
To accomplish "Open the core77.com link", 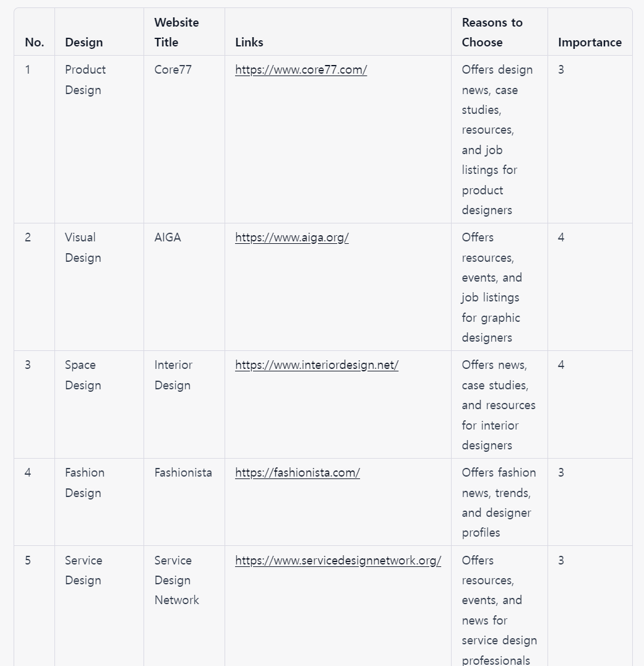I will (301, 70).
